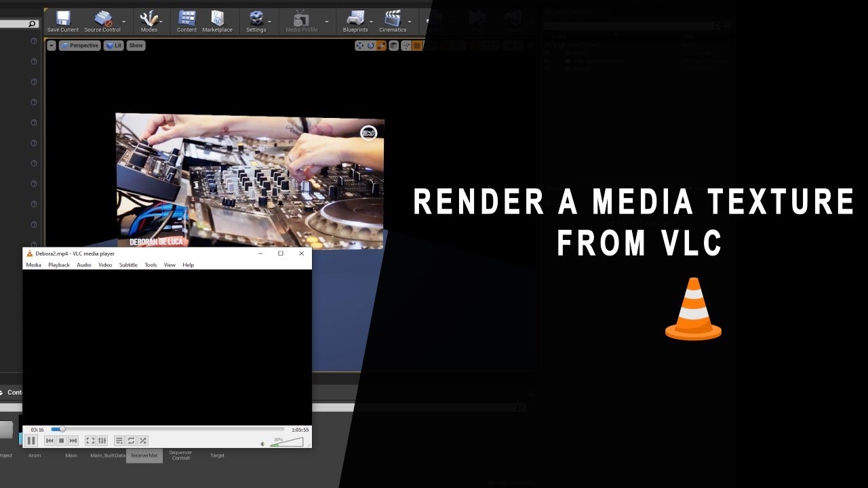868x488 pixels.
Task: Toggle VLC fullscreen mode
Action: 90,441
